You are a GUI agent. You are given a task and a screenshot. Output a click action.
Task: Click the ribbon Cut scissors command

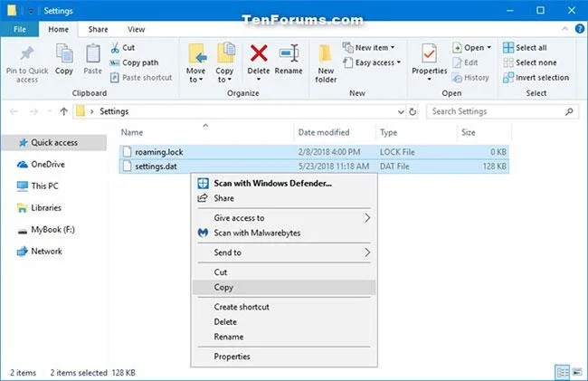[123, 48]
